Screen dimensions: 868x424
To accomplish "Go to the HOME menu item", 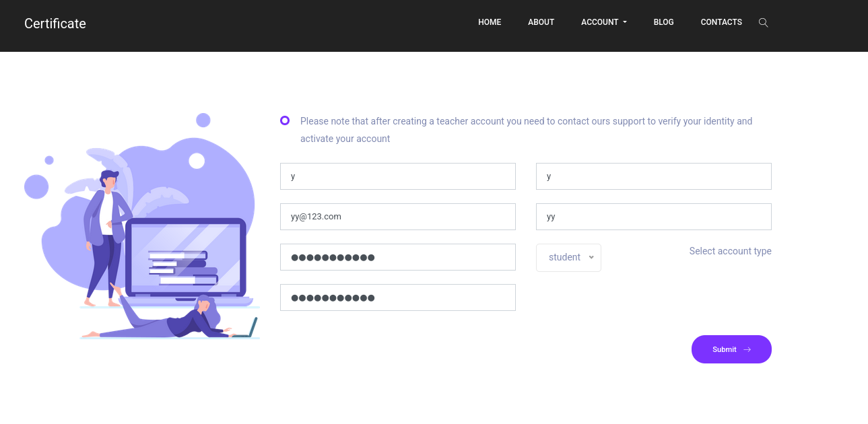I will point(490,22).
